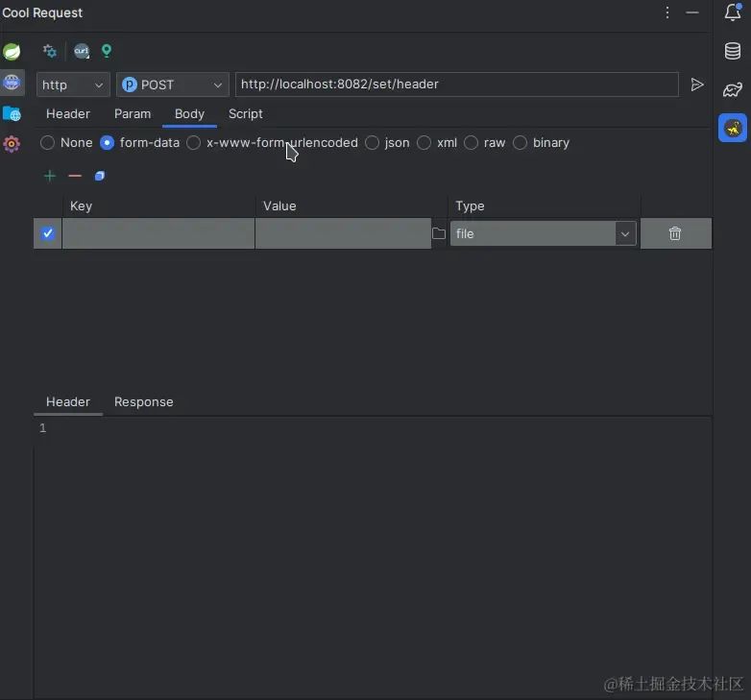Open the Spring controller list icon
The width and height of the screenshot is (751, 700).
click(12, 51)
